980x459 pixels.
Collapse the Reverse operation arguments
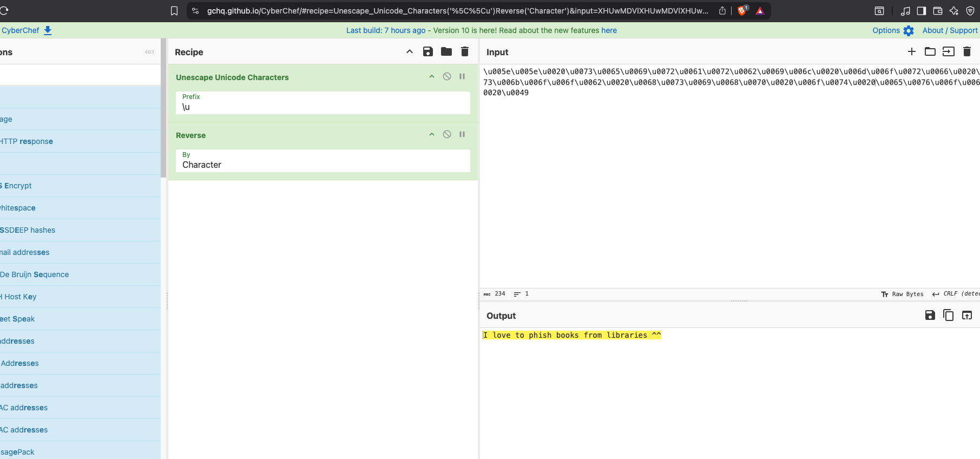click(432, 134)
